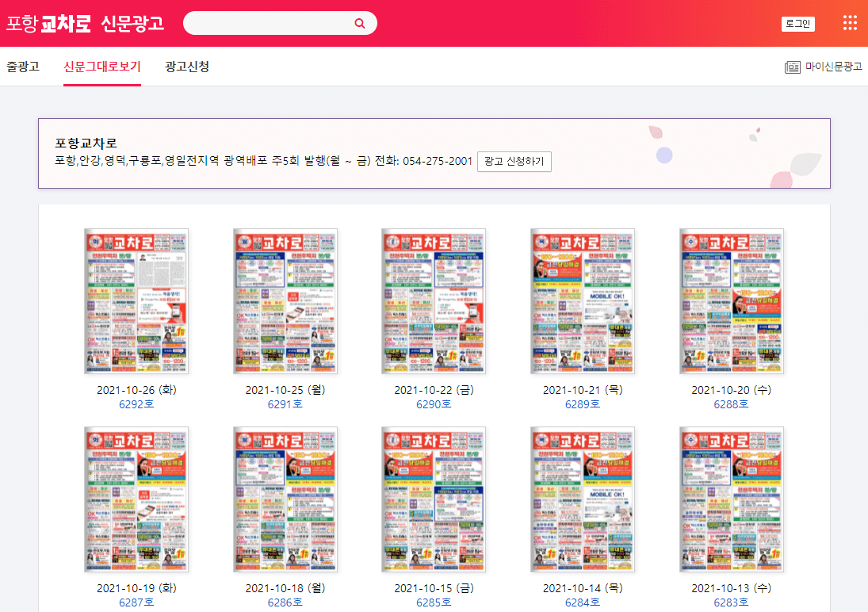Select the 광고신청 menu item
The height and width of the screenshot is (612, 868).
click(x=185, y=67)
